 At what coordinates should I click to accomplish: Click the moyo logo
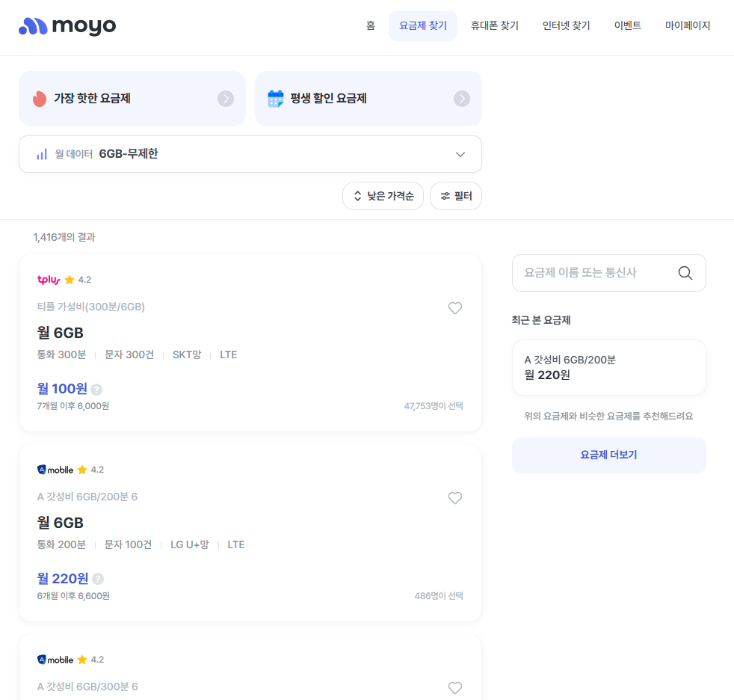67,26
